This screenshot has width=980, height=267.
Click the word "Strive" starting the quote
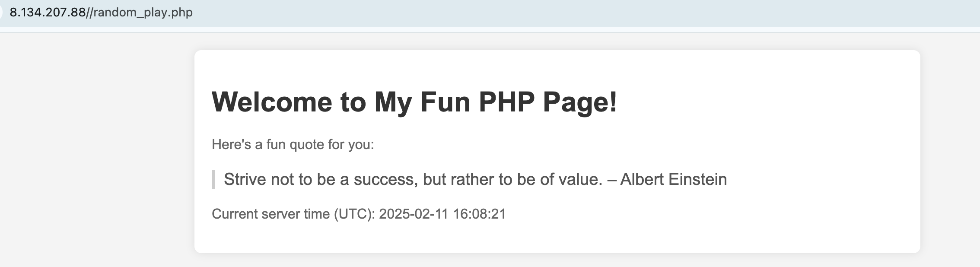(245, 179)
